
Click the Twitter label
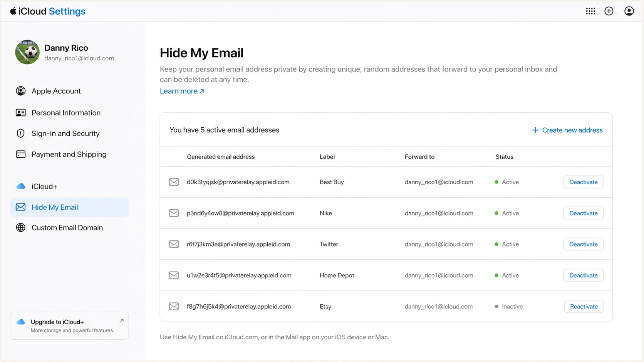[x=329, y=244]
